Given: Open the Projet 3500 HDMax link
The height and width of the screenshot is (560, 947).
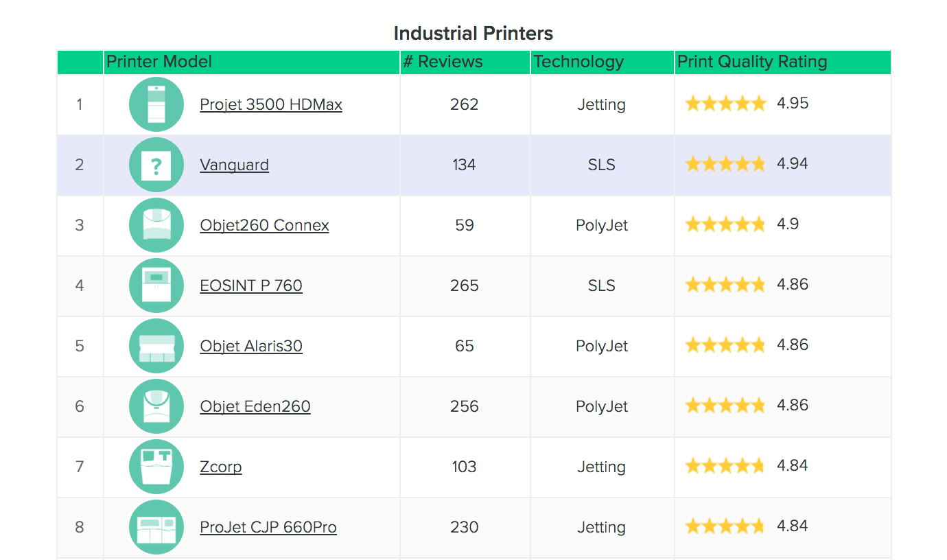Looking at the screenshot, I should pyautogui.click(x=271, y=104).
